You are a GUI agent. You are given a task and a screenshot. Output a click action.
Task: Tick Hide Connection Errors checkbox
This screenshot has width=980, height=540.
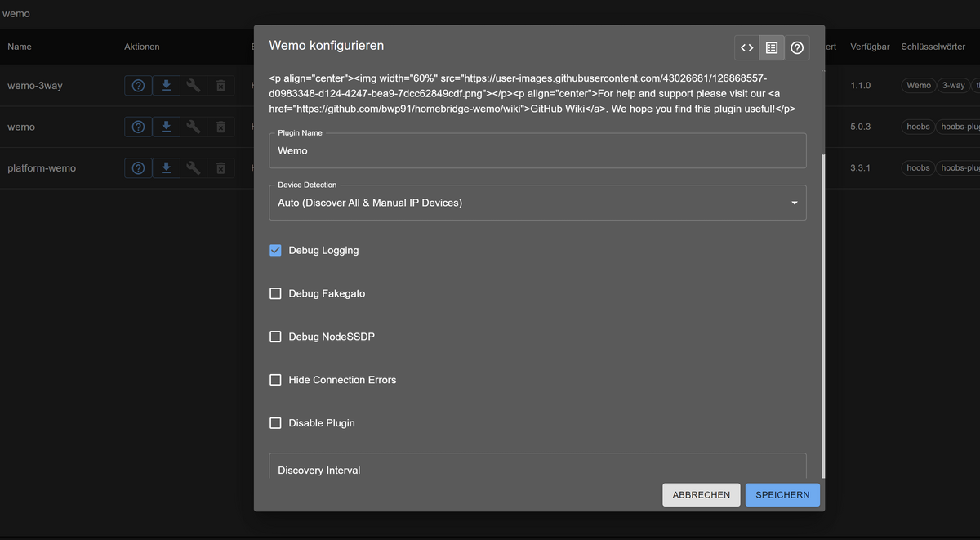click(275, 380)
